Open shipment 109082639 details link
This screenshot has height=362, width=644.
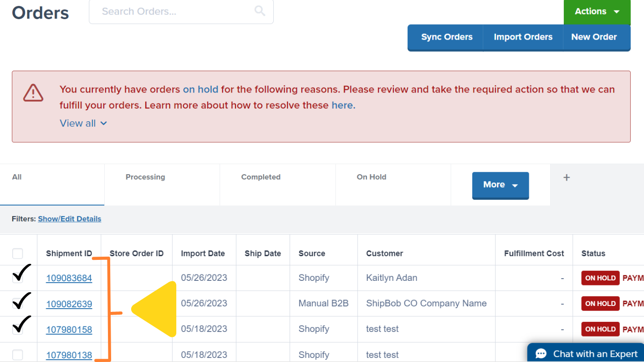click(69, 303)
